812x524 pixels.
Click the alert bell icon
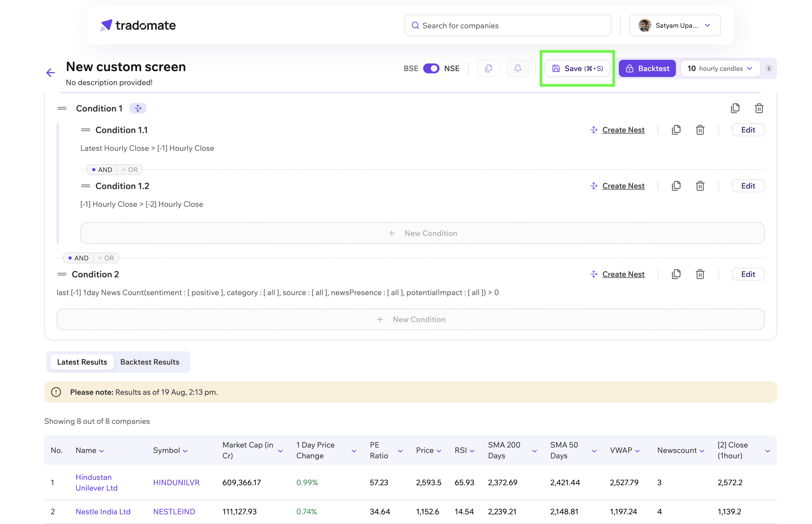(517, 68)
